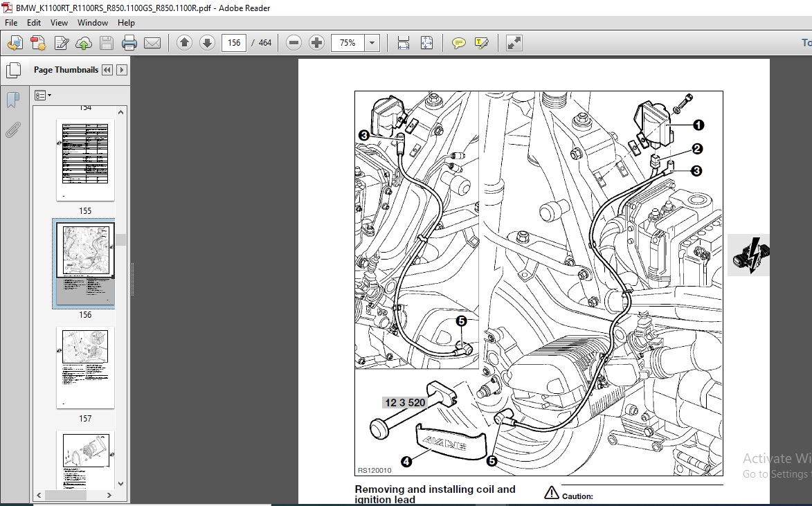Click the Convert to PDF online icon
812x506 pixels.
38,43
